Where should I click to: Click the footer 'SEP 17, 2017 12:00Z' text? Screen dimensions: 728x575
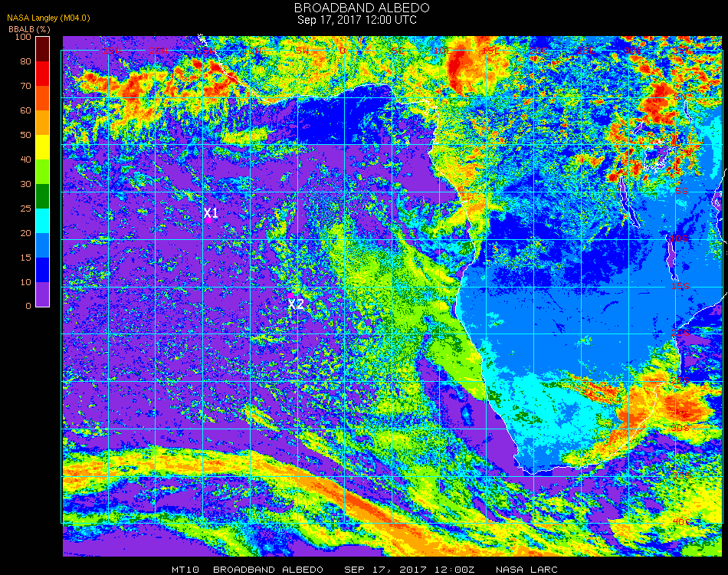click(409, 570)
